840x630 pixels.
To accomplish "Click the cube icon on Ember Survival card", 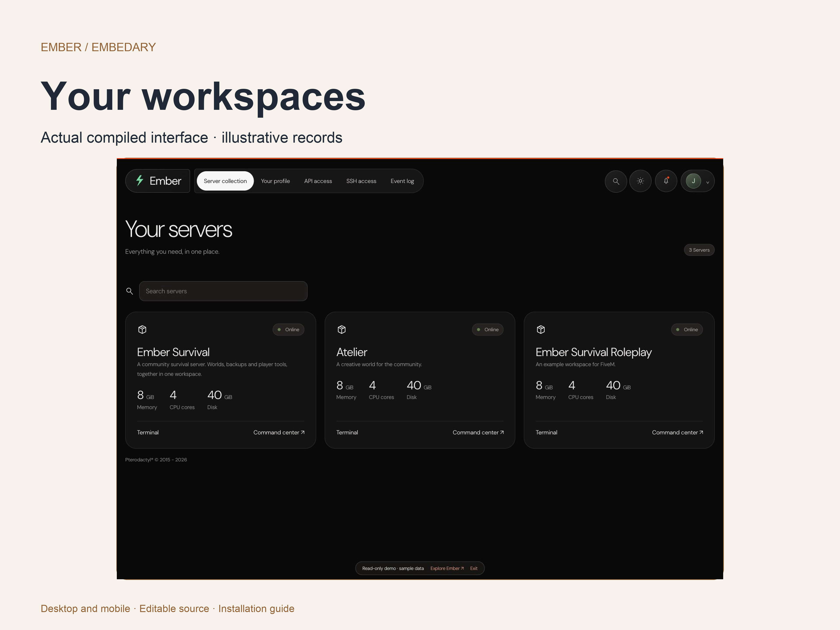I will point(142,329).
